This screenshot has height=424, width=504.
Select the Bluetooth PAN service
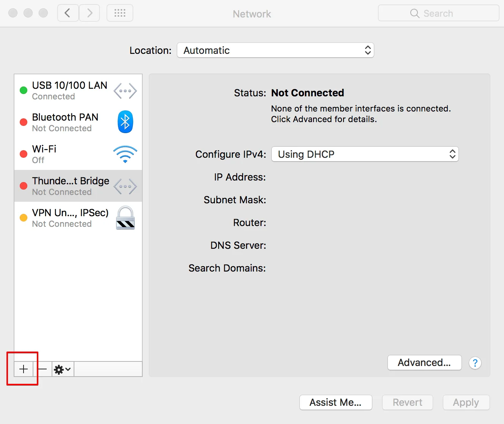(x=65, y=122)
